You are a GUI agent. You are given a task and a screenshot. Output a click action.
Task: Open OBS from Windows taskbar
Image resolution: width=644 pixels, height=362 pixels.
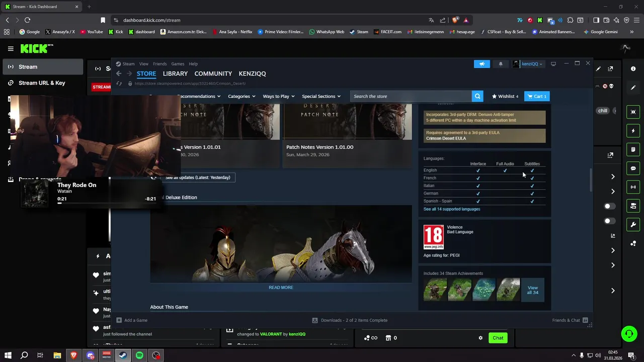coord(156,355)
